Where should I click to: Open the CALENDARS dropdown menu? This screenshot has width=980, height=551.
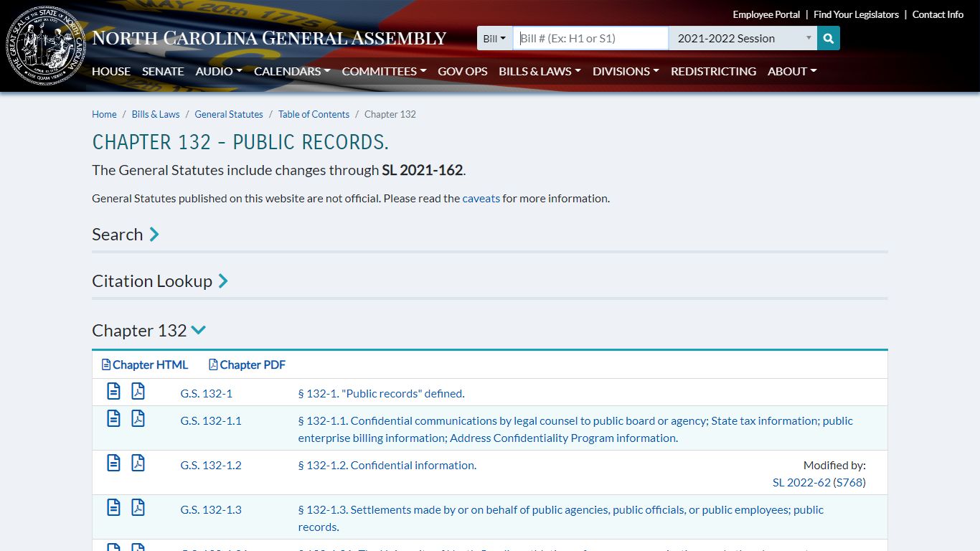click(x=292, y=71)
